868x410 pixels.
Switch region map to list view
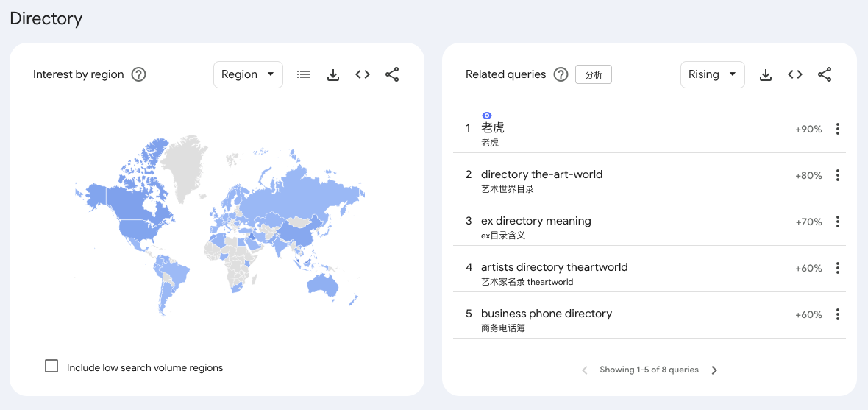(x=303, y=74)
